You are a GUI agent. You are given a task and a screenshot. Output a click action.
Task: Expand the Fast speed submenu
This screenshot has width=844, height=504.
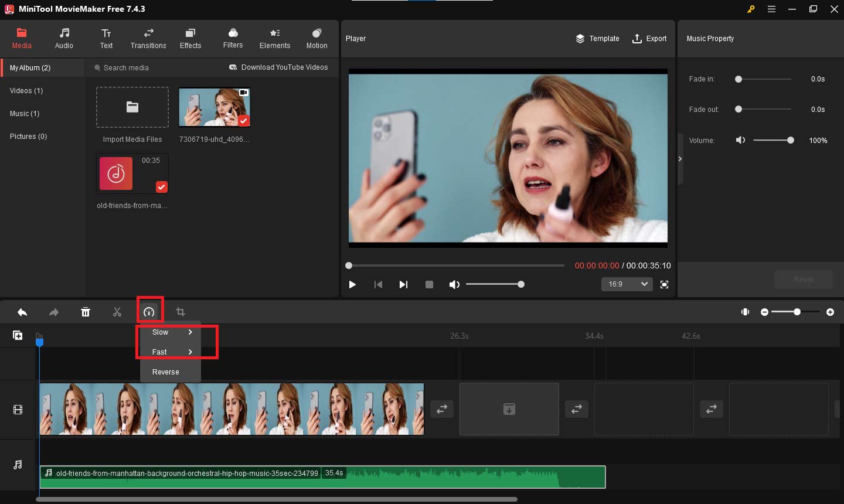click(x=170, y=352)
